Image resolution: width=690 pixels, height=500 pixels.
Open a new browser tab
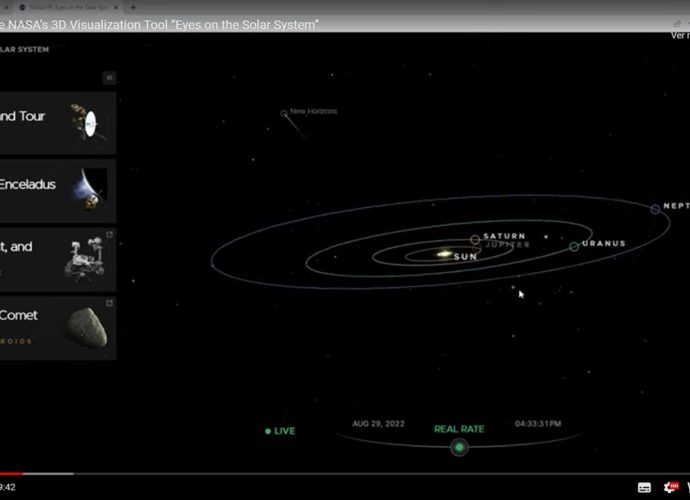[x=133, y=7]
